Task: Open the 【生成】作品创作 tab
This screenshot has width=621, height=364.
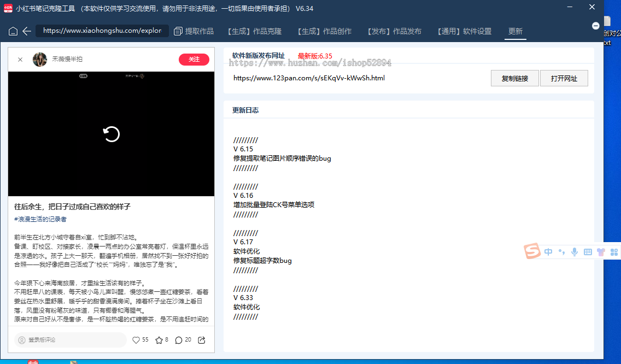Action: [324, 31]
